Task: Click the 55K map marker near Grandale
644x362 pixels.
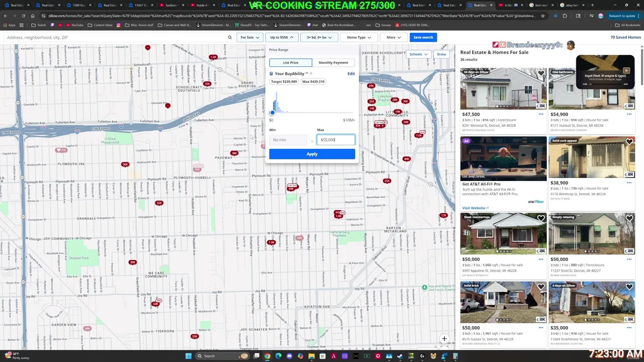Action: tap(159, 203)
